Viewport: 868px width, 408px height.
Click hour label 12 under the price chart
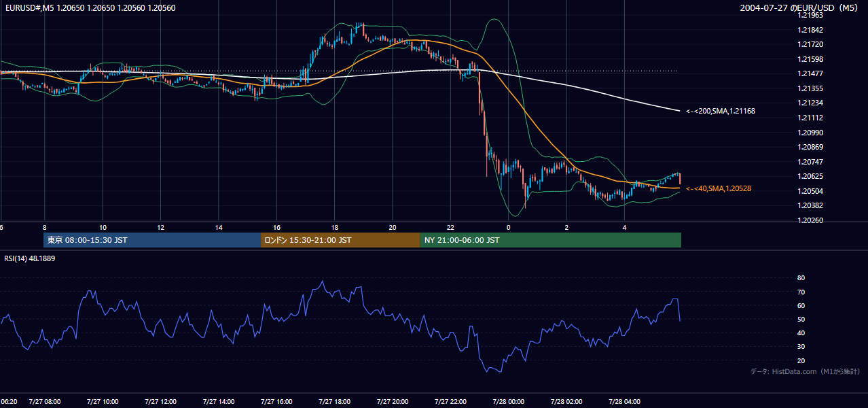(160, 227)
